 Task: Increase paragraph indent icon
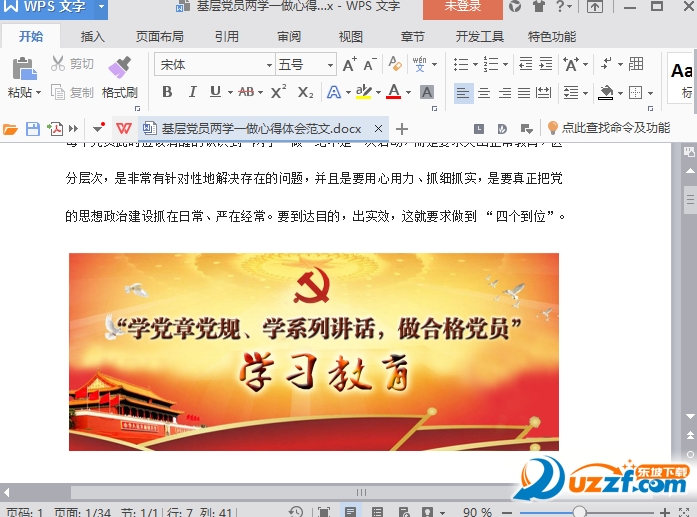pyautogui.click(x=545, y=64)
